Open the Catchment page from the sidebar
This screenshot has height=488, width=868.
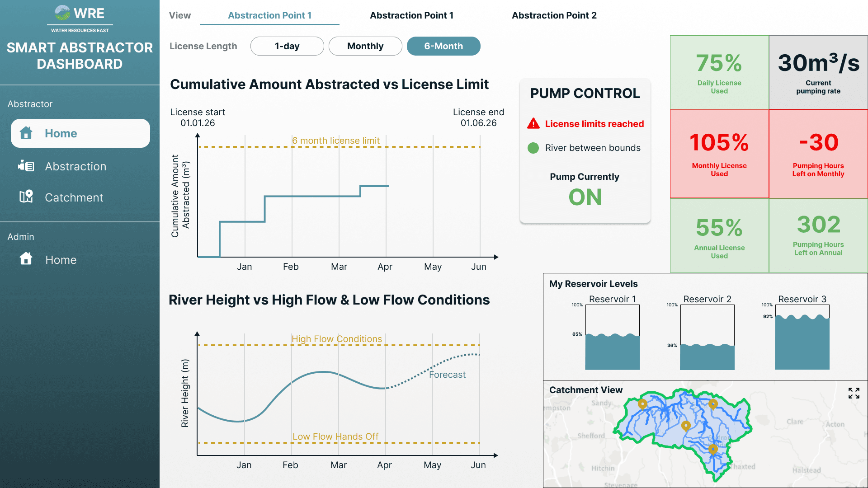[74, 197]
